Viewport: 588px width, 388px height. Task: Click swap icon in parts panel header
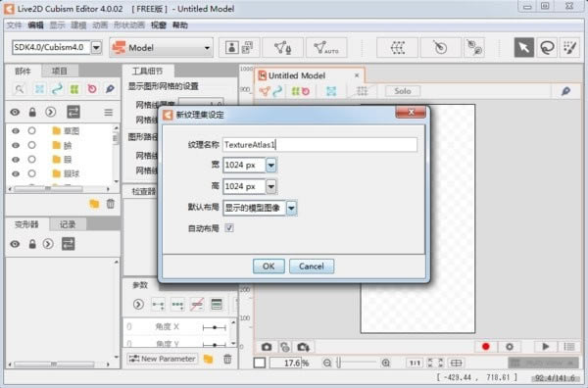(73, 112)
